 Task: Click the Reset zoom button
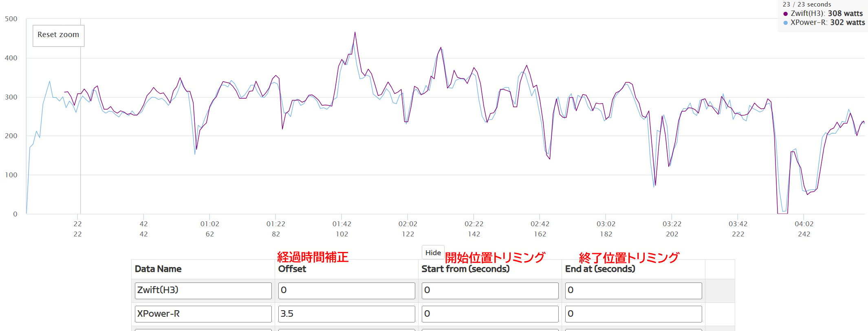pos(58,35)
